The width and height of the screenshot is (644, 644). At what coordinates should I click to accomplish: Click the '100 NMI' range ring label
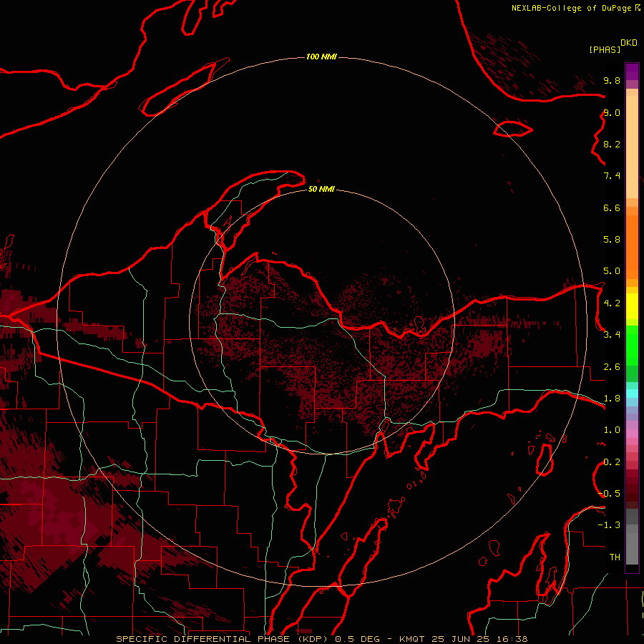click(x=321, y=57)
